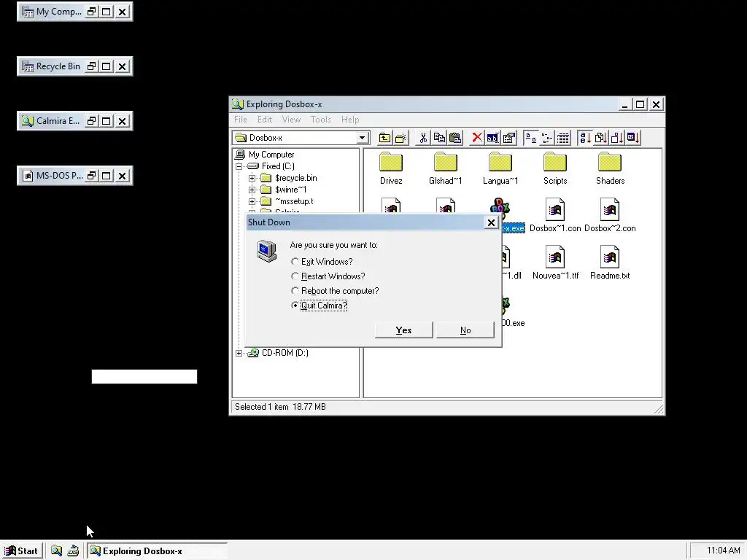
Task: Go up one folder level in toolbar
Action: (x=384, y=138)
